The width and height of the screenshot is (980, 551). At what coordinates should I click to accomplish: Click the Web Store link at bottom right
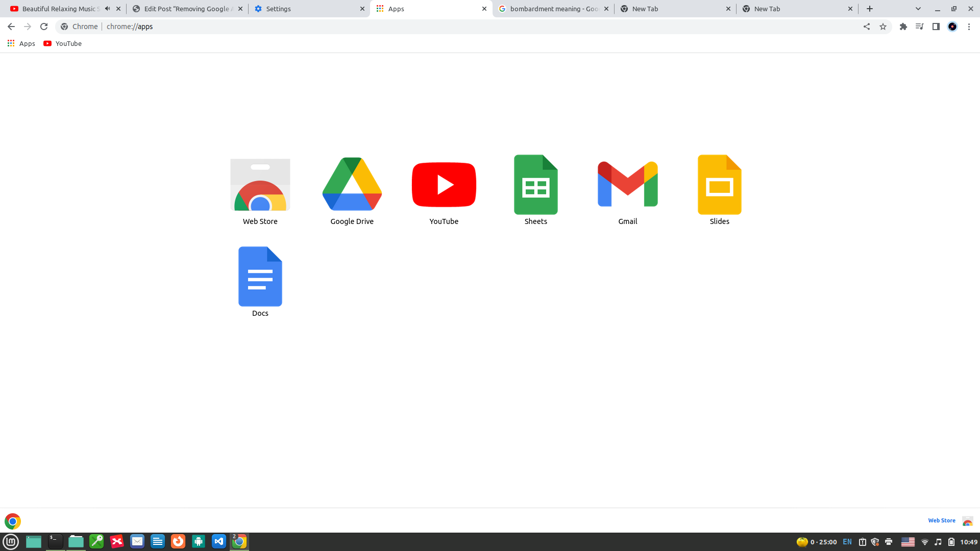pyautogui.click(x=942, y=520)
